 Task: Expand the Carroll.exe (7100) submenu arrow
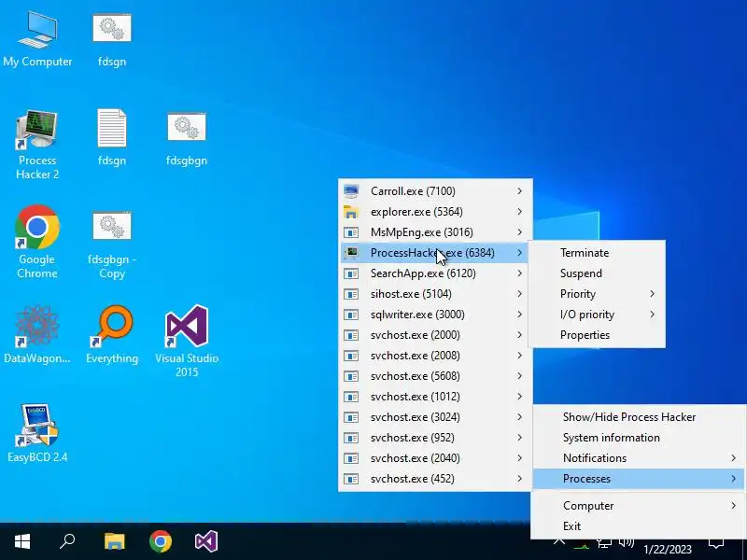(x=520, y=191)
